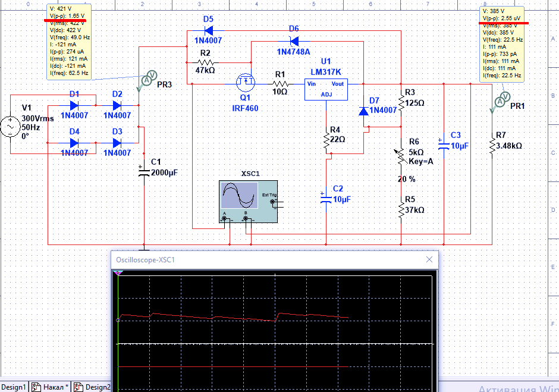Switch to the Design1 tab
The width and height of the screenshot is (559, 392).
(14, 387)
